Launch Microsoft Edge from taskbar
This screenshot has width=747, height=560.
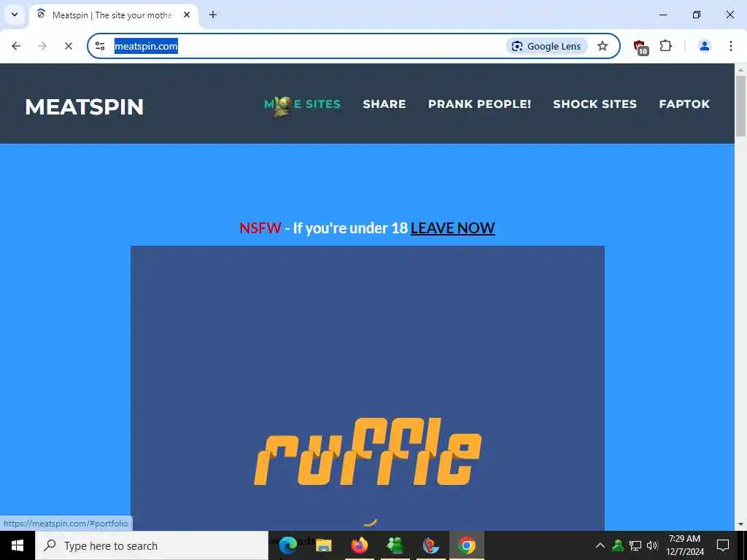(x=287, y=545)
